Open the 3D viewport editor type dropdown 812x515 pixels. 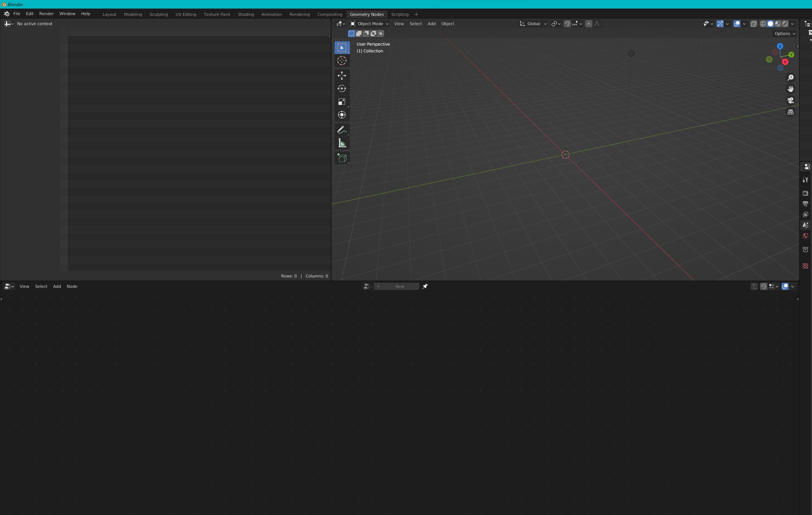[x=341, y=24]
